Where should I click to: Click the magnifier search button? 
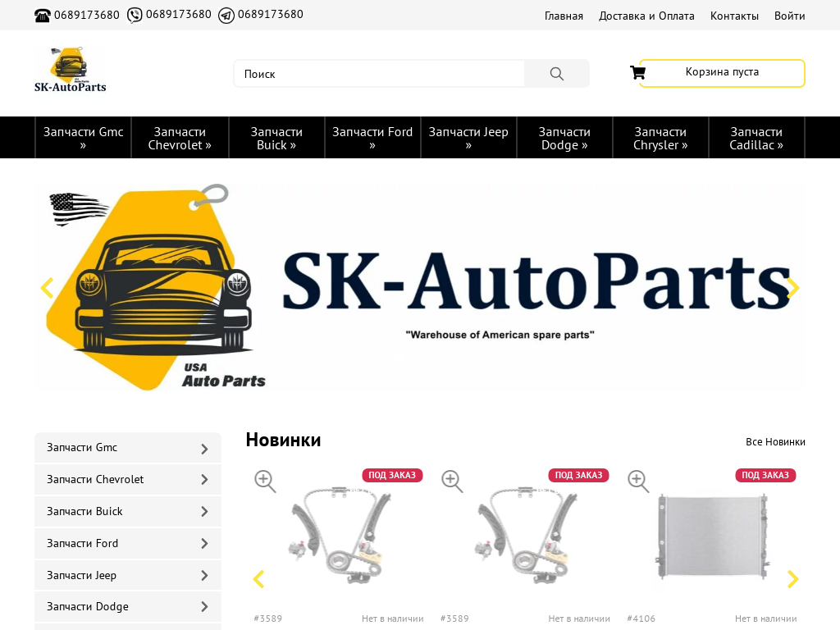pos(557,73)
